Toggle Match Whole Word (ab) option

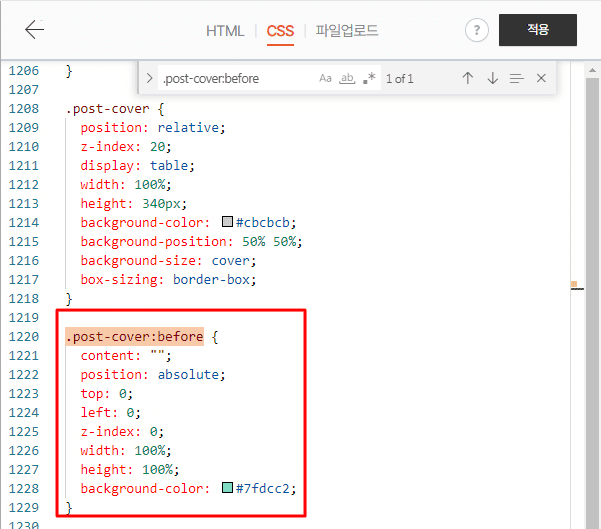[347, 79]
